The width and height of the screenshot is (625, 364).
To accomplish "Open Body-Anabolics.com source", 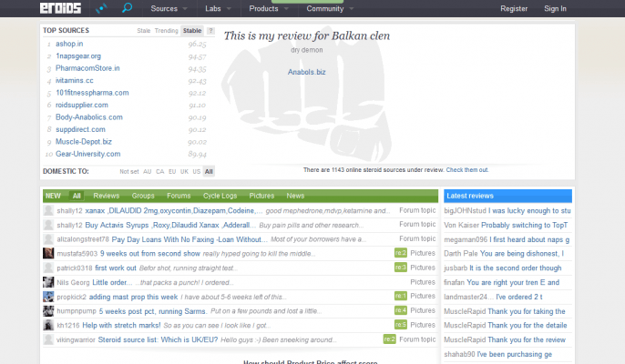I will (x=89, y=117).
